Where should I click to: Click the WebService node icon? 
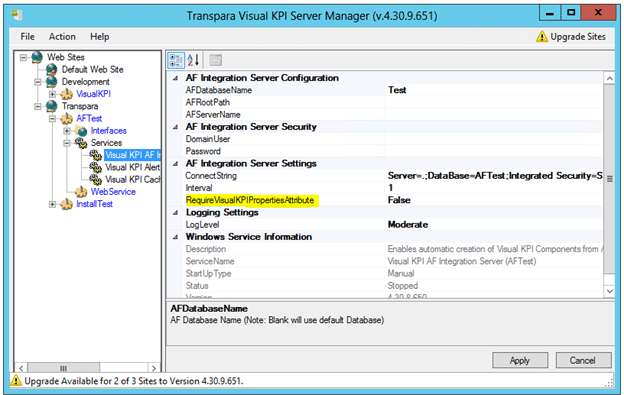click(81, 192)
